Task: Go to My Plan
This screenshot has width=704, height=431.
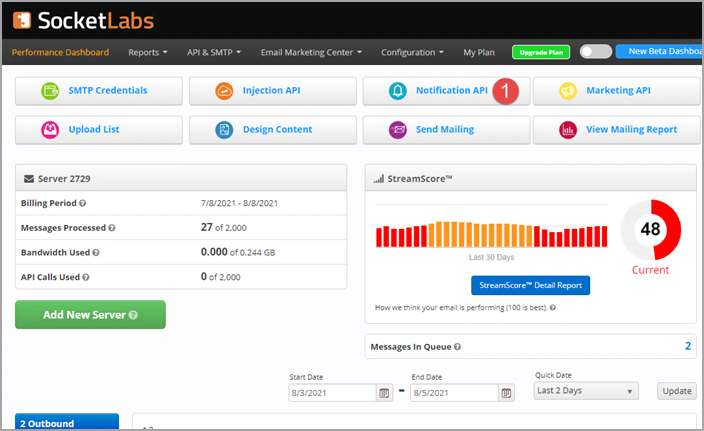Action: pyautogui.click(x=479, y=53)
